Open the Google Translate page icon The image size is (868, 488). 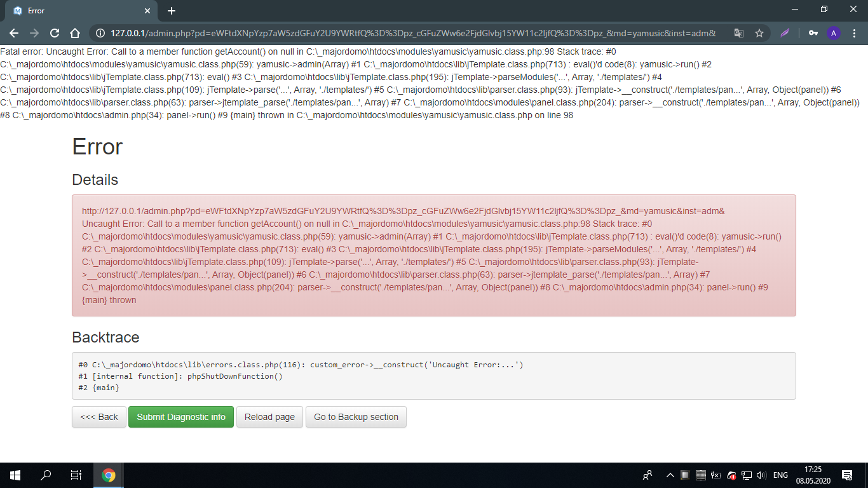[739, 33]
